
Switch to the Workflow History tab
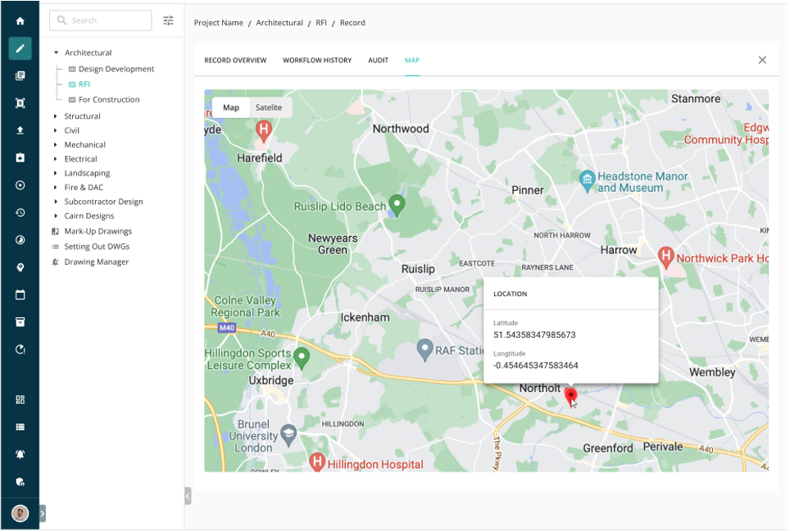coord(317,60)
